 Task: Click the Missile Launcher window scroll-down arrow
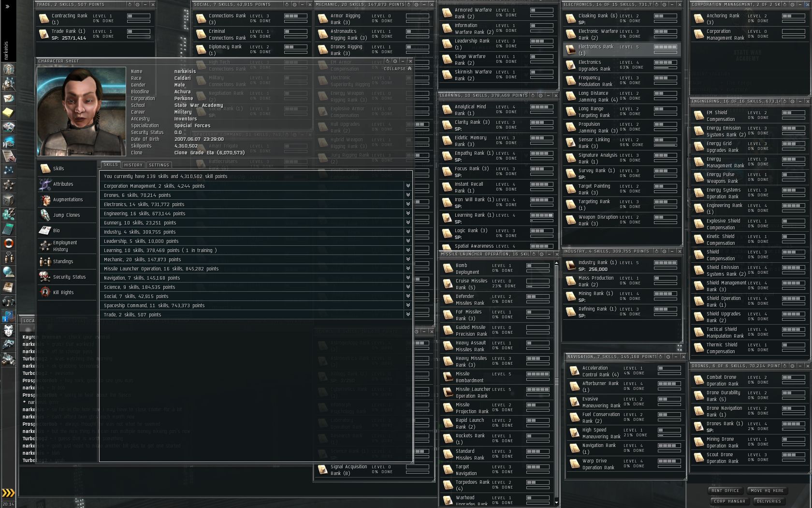coord(556,503)
